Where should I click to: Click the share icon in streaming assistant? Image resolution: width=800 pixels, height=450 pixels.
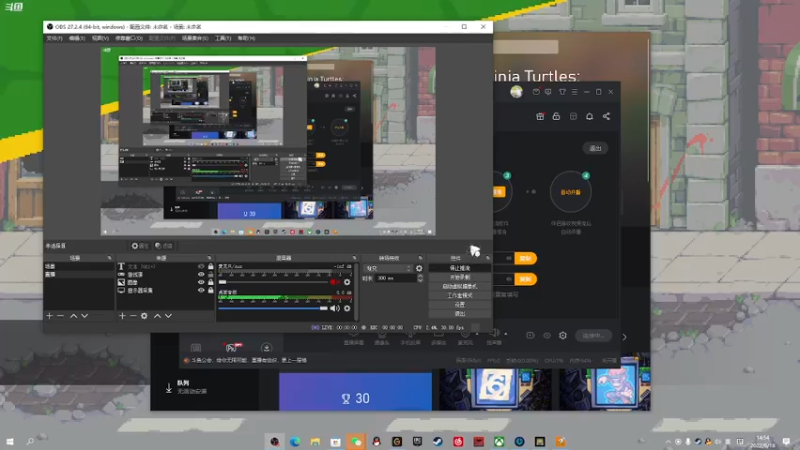pos(606,116)
